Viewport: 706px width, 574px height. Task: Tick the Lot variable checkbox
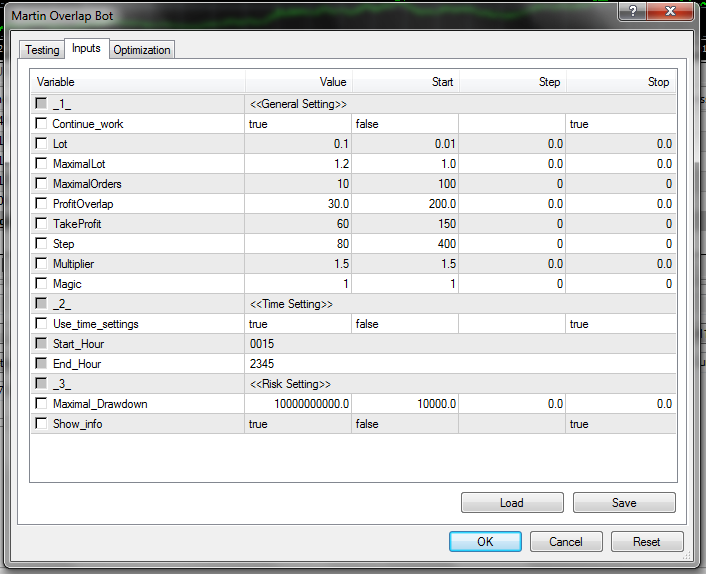41,143
